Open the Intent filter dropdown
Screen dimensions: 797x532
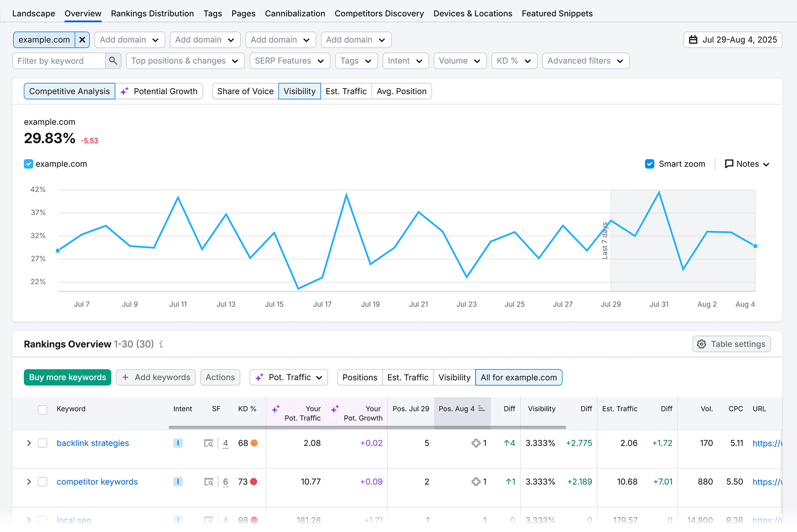pyautogui.click(x=405, y=61)
